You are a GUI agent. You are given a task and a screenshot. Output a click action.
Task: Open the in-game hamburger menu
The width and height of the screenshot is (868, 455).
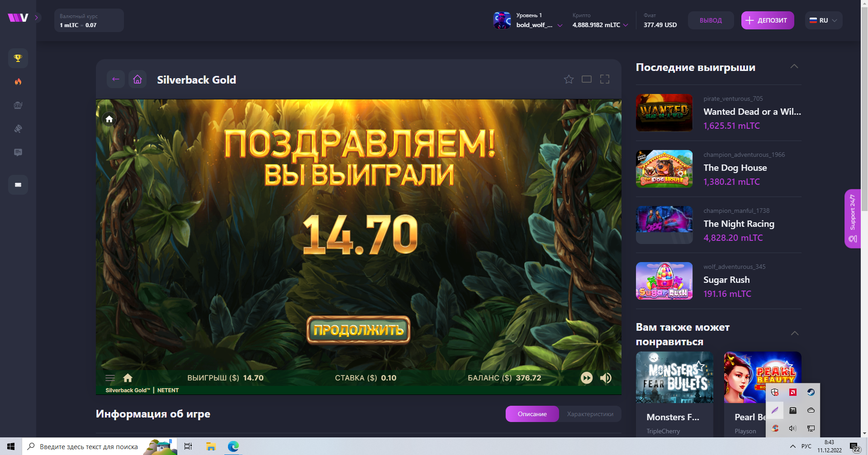110,378
